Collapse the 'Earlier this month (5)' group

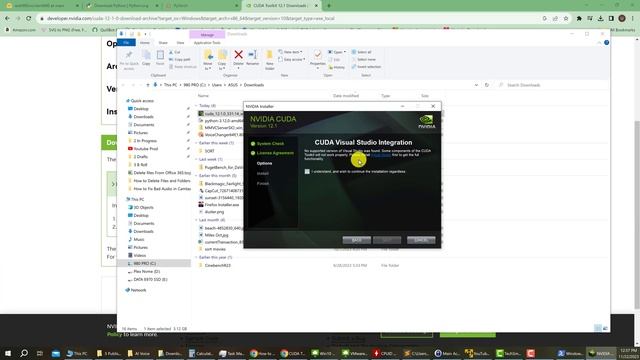(196, 176)
